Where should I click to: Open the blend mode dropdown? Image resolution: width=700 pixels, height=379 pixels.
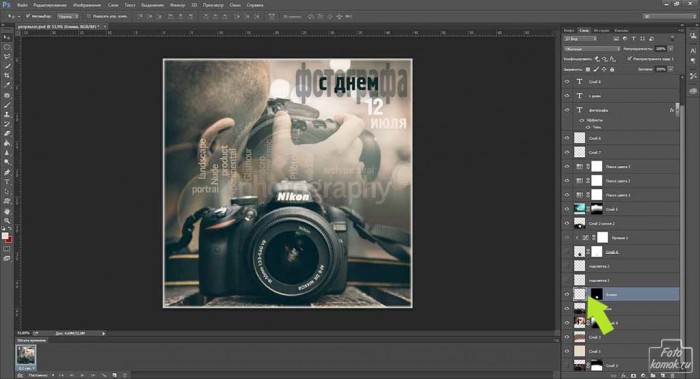coord(592,49)
